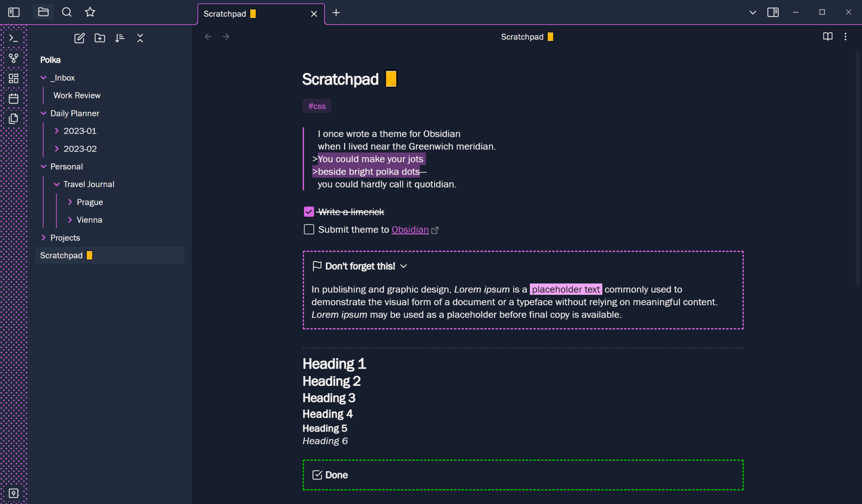
Task: Click the Heading 4 line
Action: coord(327,414)
